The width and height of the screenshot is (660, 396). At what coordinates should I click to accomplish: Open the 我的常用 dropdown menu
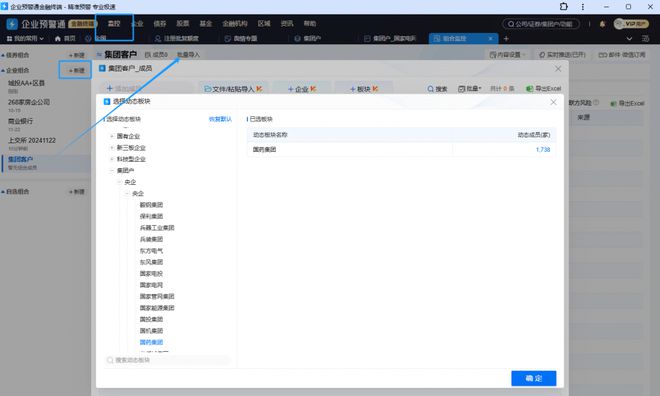click(x=25, y=38)
